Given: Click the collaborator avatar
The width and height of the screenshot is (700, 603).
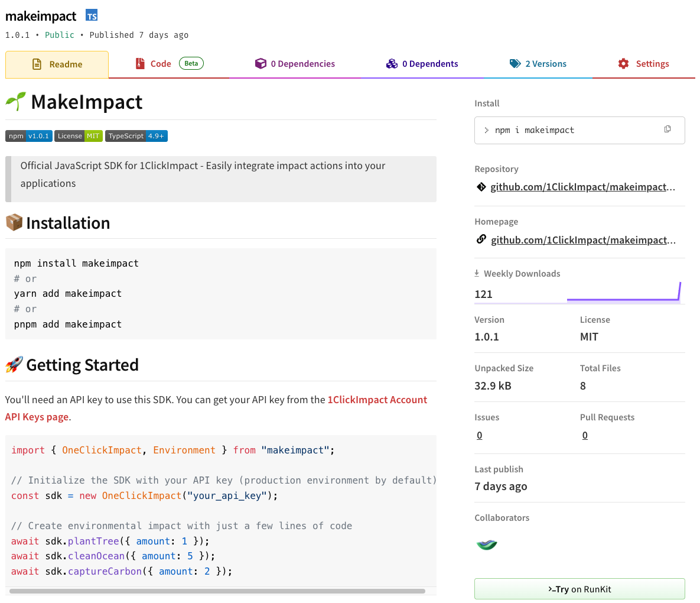Looking at the screenshot, I should (x=487, y=544).
